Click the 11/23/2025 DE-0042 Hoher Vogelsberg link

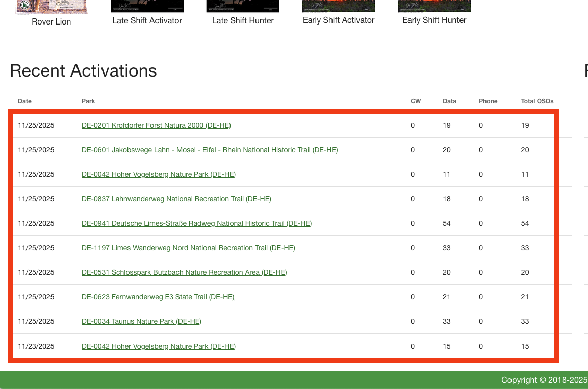click(159, 346)
